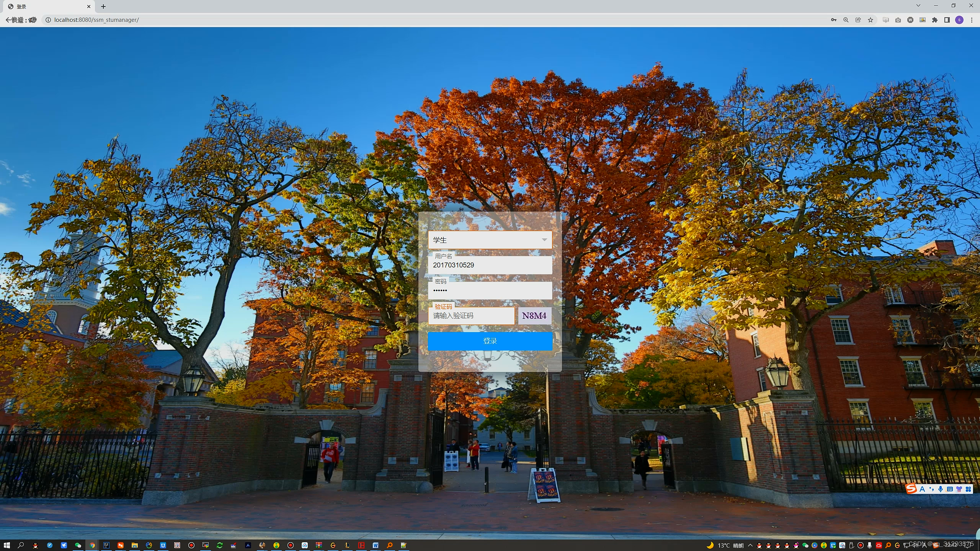Image resolution: width=980 pixels, height=551 pixels.
Task: Click the share page icon
Action: click(858, 20)
